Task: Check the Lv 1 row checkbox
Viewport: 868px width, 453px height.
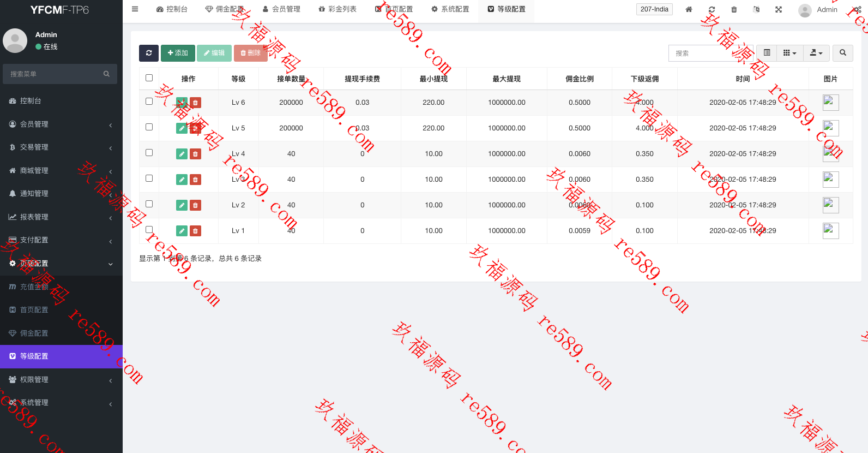Action: 149,230
